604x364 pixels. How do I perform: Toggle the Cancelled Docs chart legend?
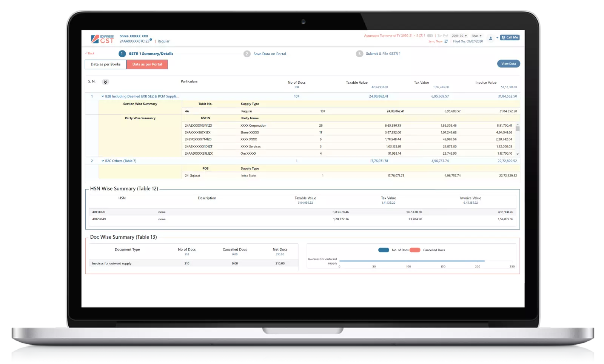[415, 250]
